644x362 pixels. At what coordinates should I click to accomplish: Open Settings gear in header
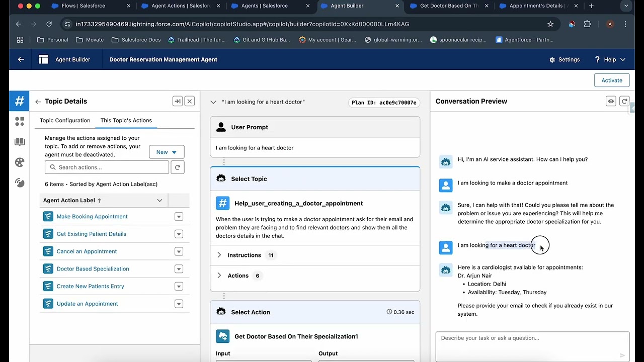[565, 59]
